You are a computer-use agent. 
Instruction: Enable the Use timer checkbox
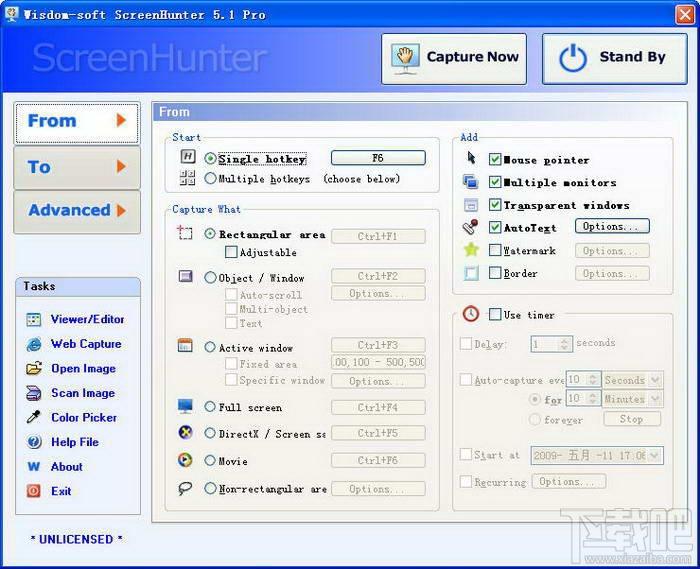click(495, 314)
